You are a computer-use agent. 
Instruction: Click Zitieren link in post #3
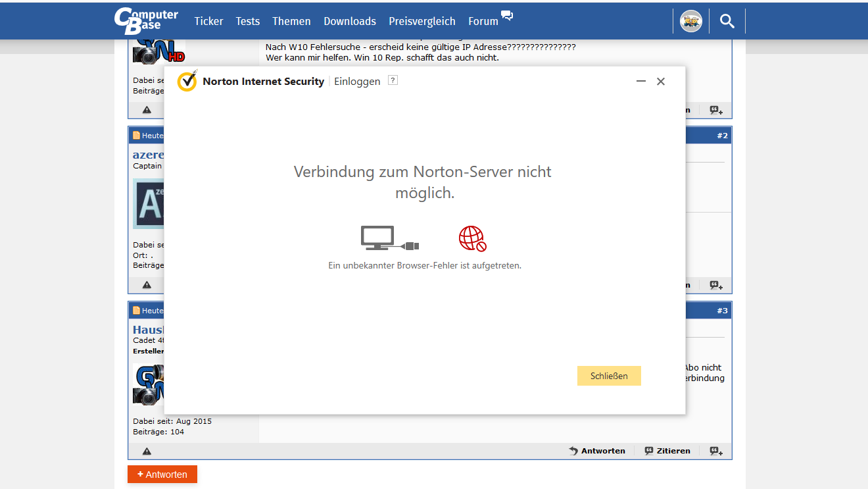(667, 451)
